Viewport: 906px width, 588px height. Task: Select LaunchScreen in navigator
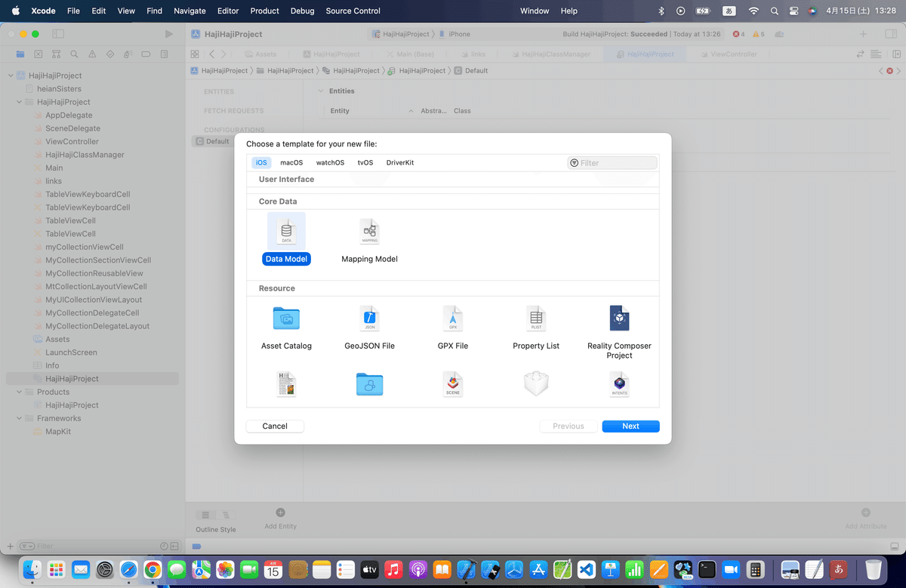click(71, 352)
